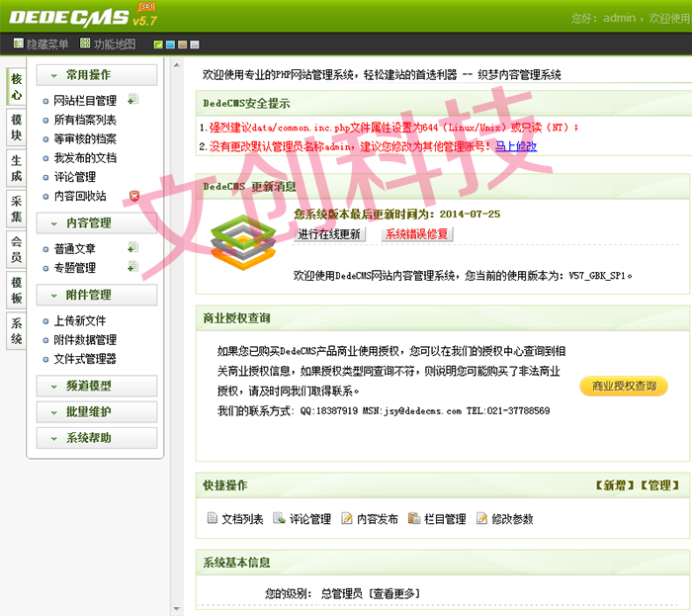Click the 商业授权查询 yellow button

[x=624, y=386]
